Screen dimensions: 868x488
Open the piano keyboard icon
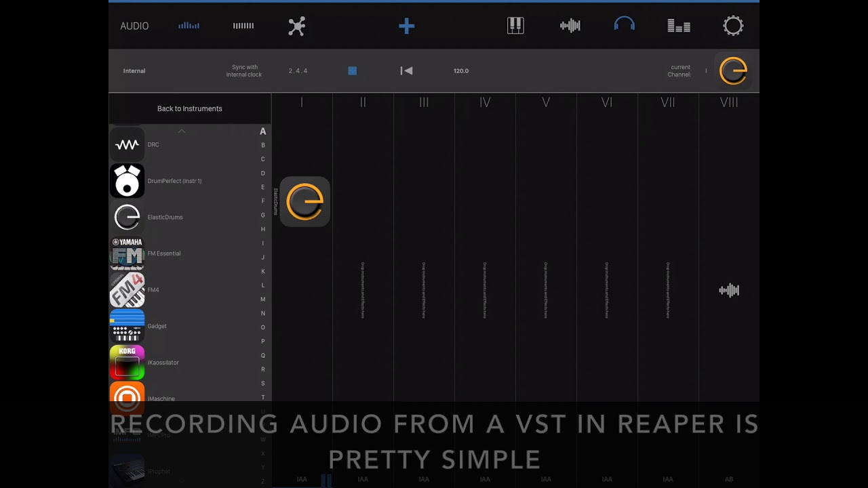(x=515, y=26)
